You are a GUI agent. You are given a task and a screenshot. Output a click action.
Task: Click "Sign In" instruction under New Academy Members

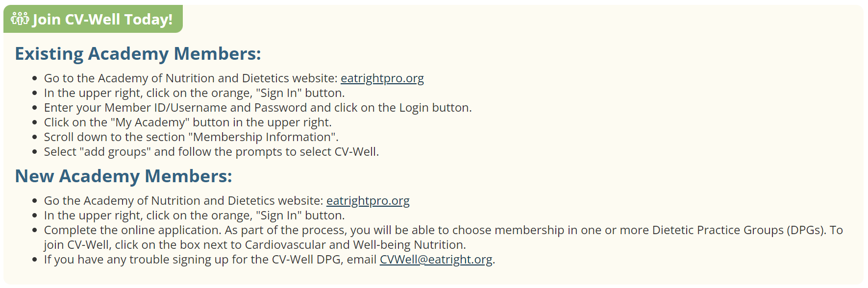coord(194,216)
